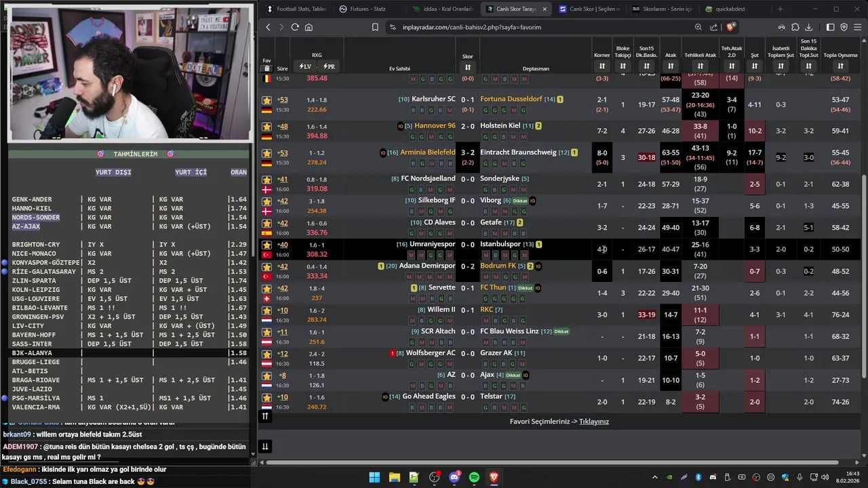Open the Brave main menu
Screen dimensions: 868x488
coord(857,27)
